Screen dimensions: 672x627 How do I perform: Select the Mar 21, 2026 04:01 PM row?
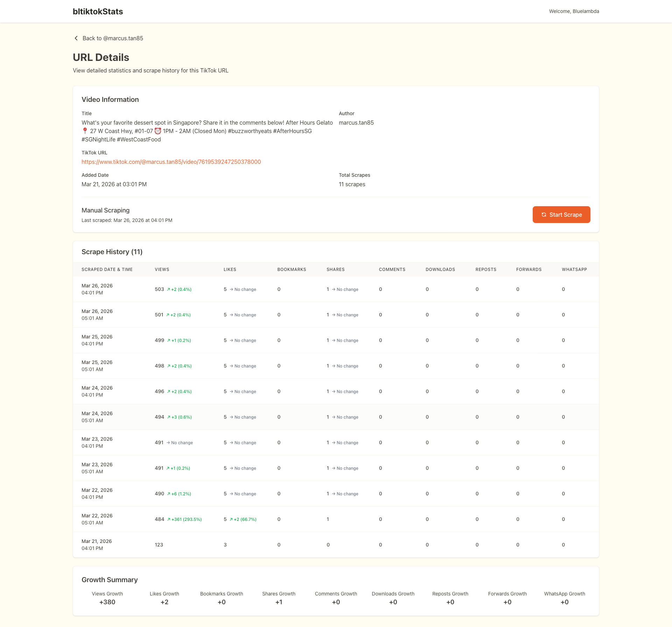pyautogui.click(x=97, y=545)
